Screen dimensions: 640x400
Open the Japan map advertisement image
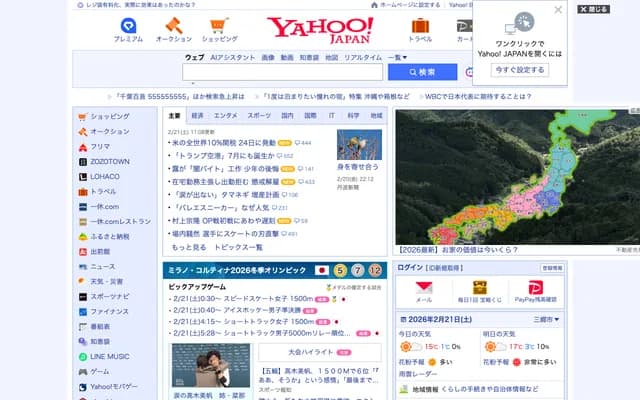(x=518, y=177)
